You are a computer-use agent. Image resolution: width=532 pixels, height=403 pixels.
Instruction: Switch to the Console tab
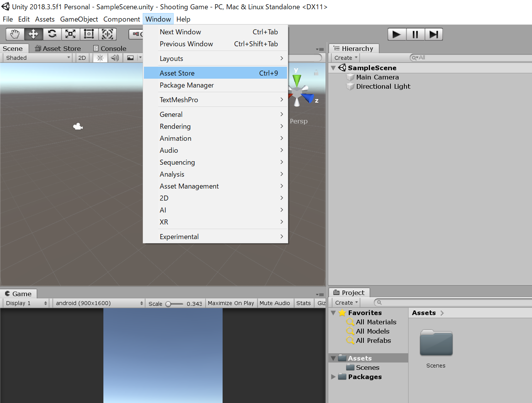[x=110, y=49]
